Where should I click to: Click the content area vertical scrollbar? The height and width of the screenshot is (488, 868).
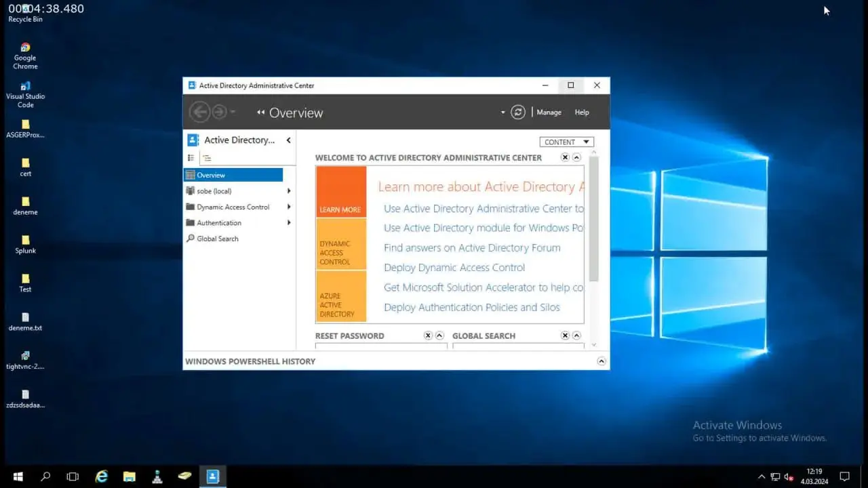(594, 218)
